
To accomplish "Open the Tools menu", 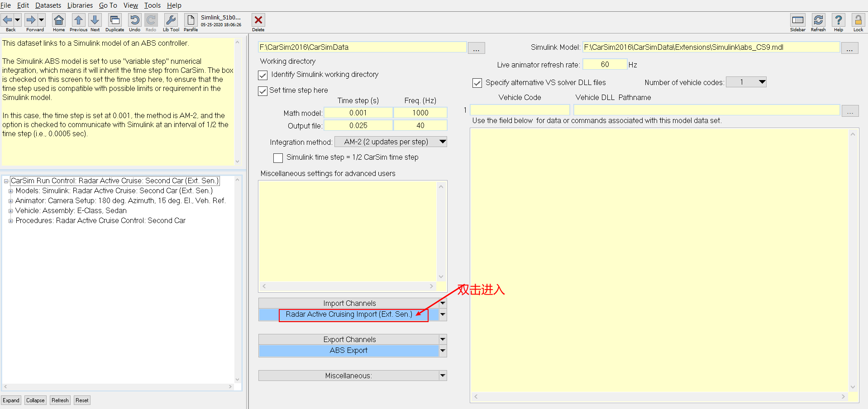I will [153, 5].
